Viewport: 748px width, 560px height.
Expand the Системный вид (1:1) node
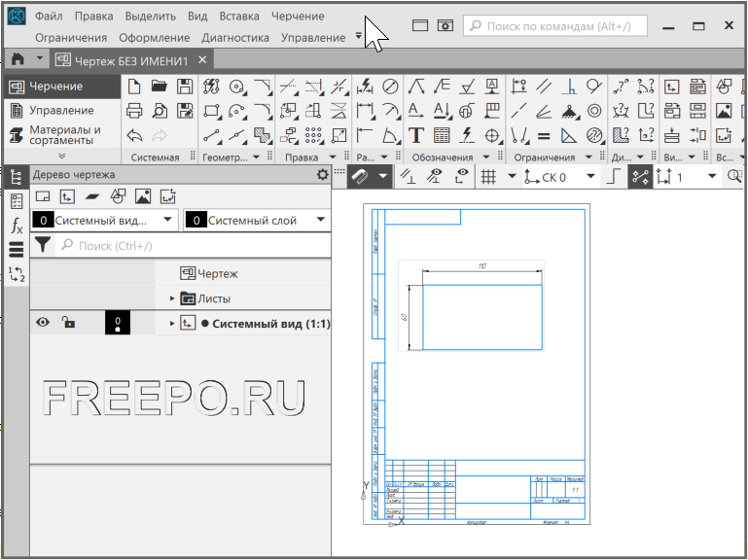pyautogui.click(x=173, y=324)
